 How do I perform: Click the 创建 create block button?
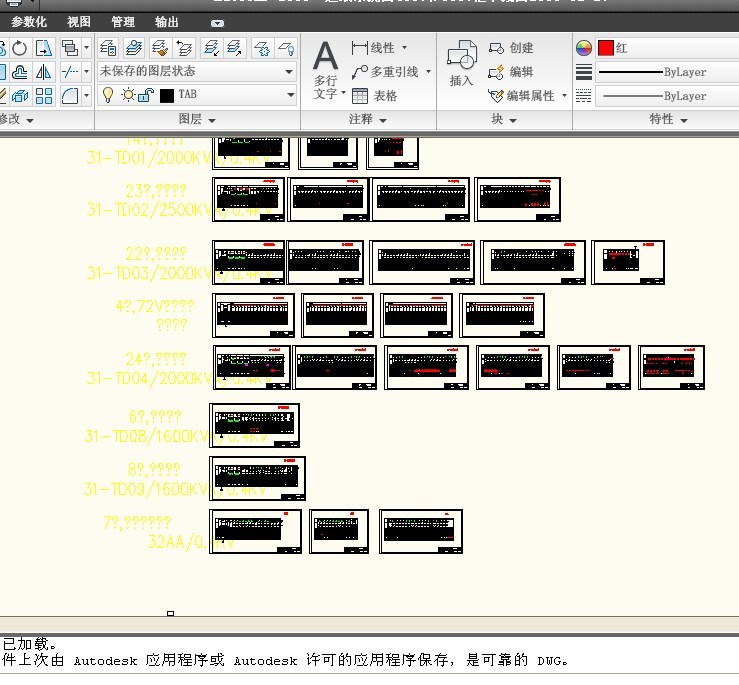point(511,48)
